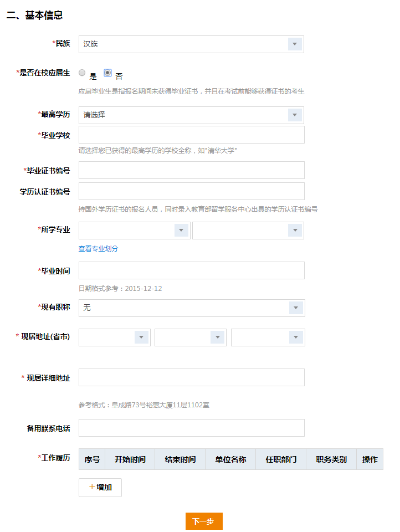Open the second 所学专业 dropdown

point(248,231)
